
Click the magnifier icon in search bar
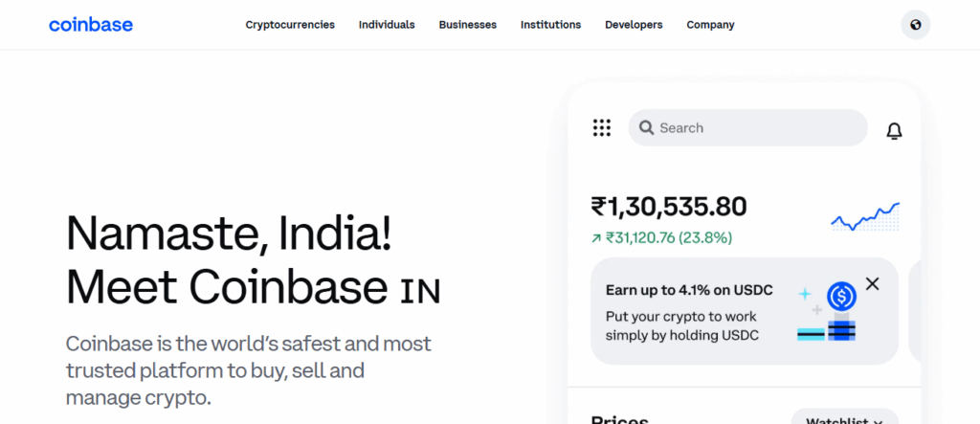pyautogui.click(x=646, y=128)
